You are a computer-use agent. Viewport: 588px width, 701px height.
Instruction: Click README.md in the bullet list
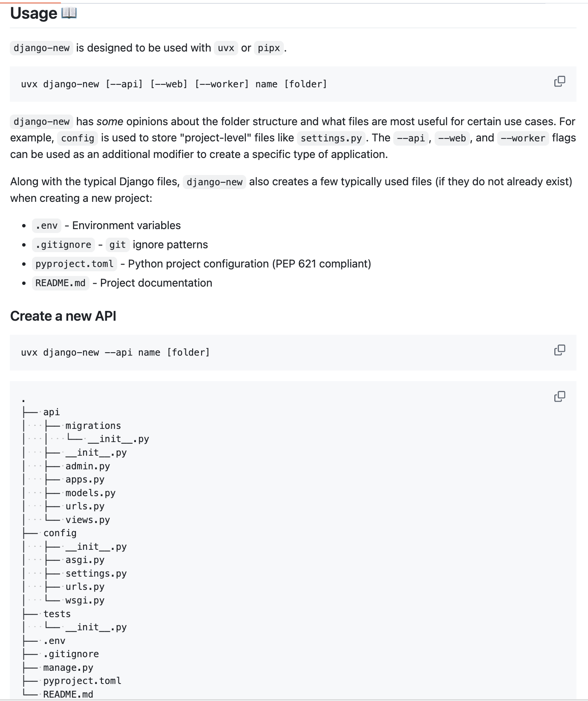(61, 283)
